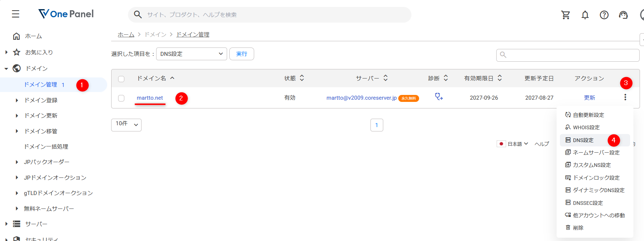Click the 2027-08-27 renewal date cell
Viewport: 644px width, 241px height.
(x=539, y=98)
